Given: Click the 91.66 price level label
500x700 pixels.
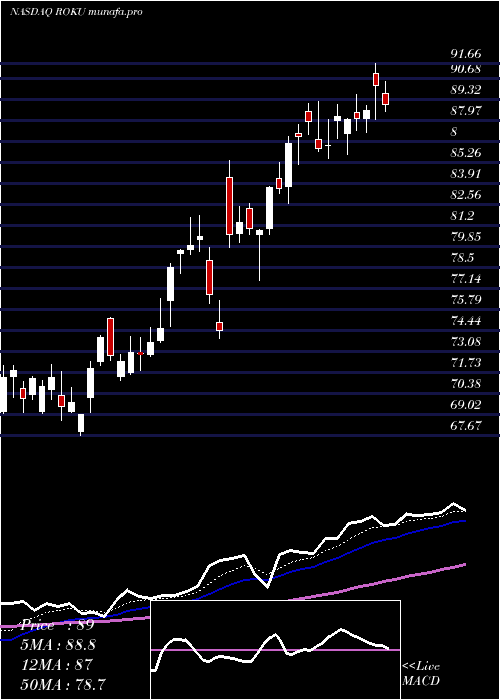Looking at the screenshot, I should [x=466, y=54].
